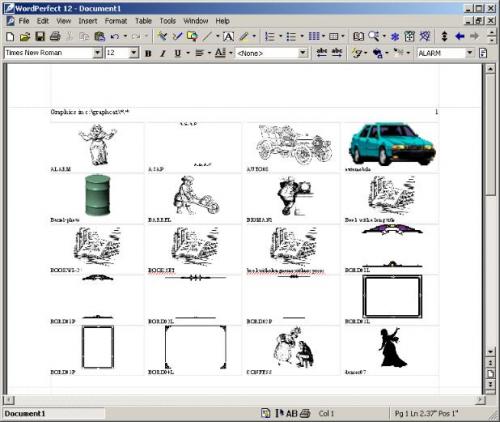Print using the printer toolbar icon

click(55, 36)
